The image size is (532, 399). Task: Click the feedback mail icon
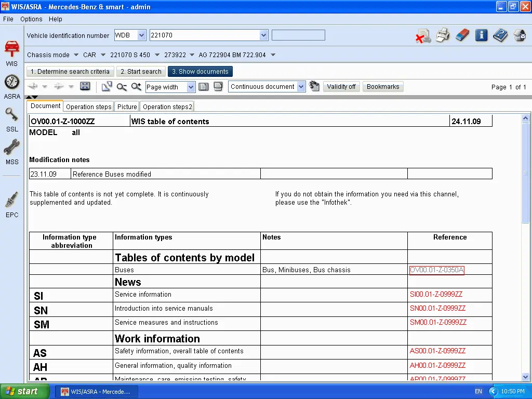click(520, 35)
